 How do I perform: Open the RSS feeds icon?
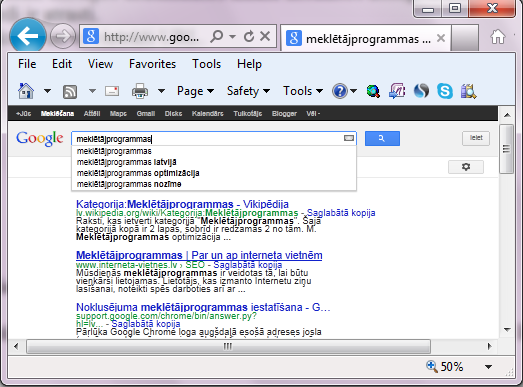70,91
